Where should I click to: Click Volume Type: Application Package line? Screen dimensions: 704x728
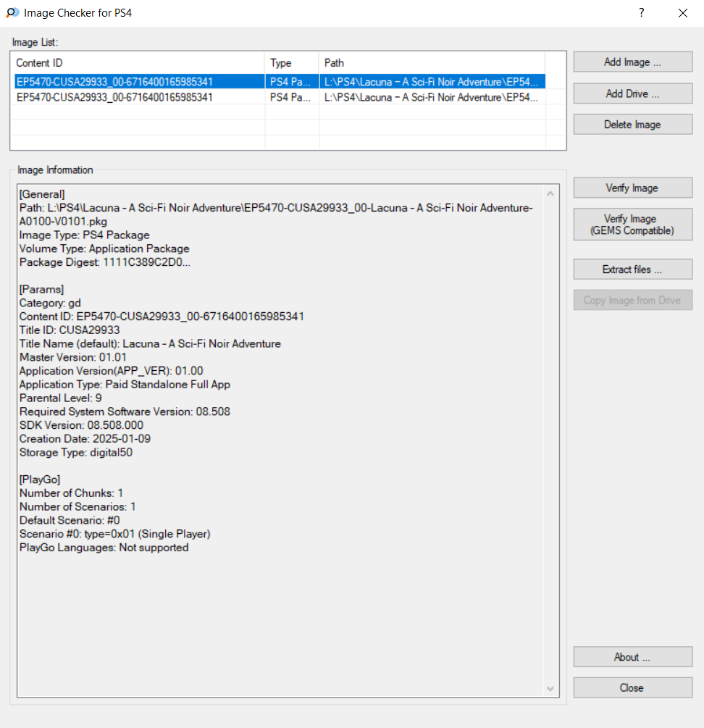[104, 248]
